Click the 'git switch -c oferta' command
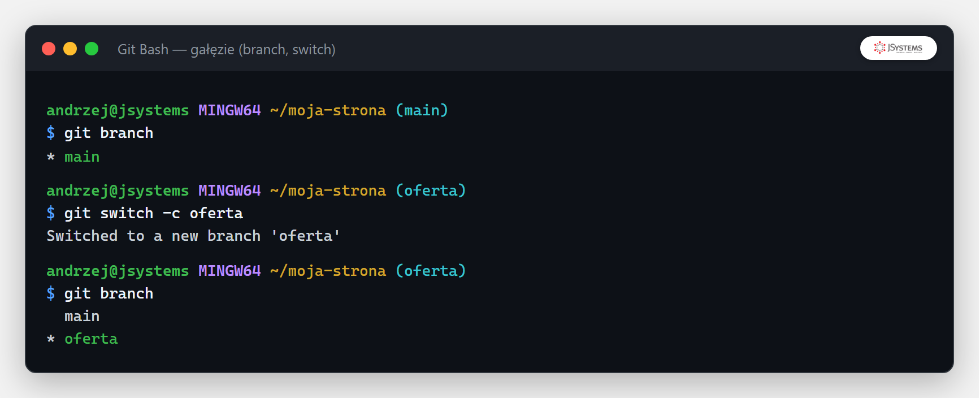This screenshot has width=980, height=398. click(x=154, y=214)
